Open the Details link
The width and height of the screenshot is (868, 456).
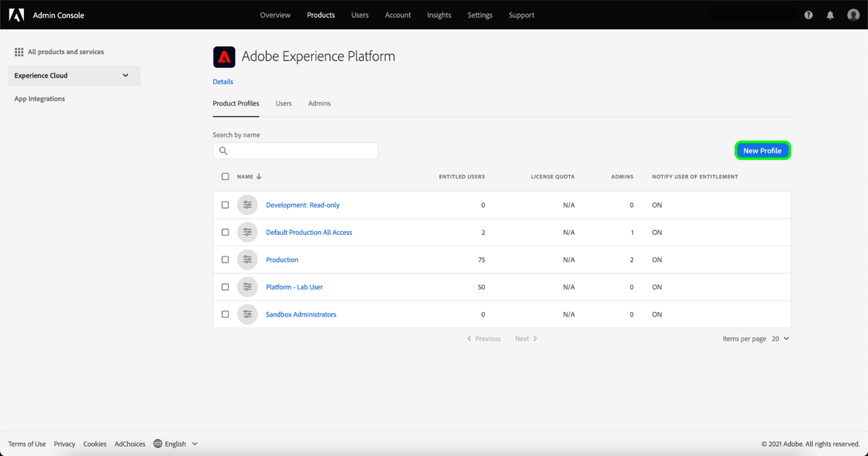(x=222, y=82)
